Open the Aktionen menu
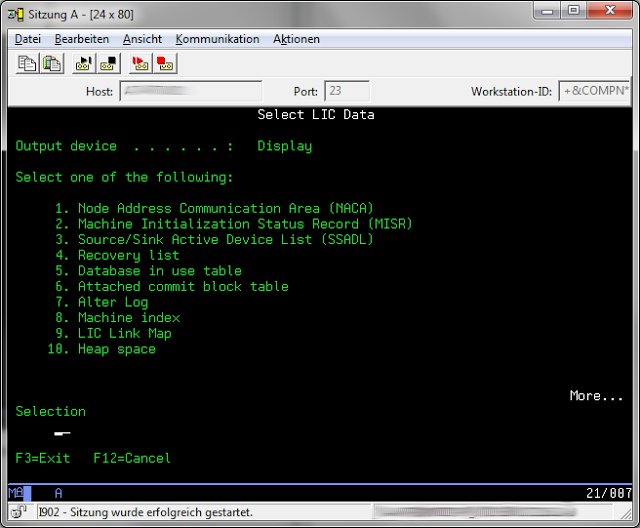The height and width of the screenshot is (528, 640). pos(296,39)
